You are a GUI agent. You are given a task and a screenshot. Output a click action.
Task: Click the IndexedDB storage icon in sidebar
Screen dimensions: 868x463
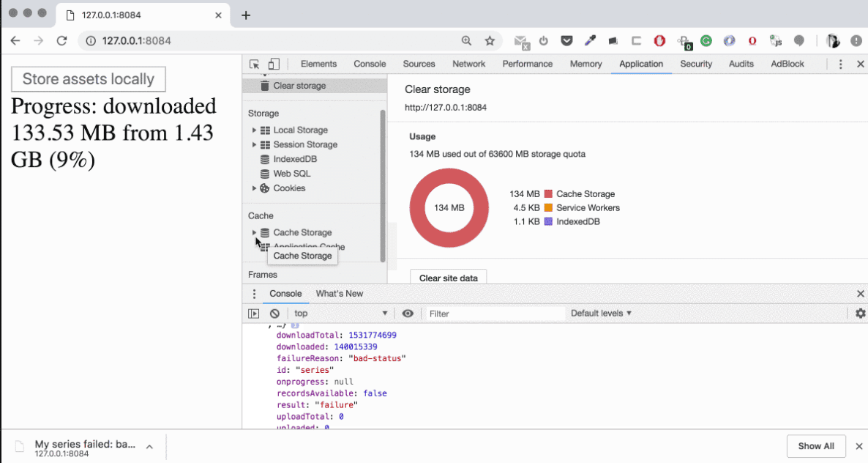coord(264,159)
